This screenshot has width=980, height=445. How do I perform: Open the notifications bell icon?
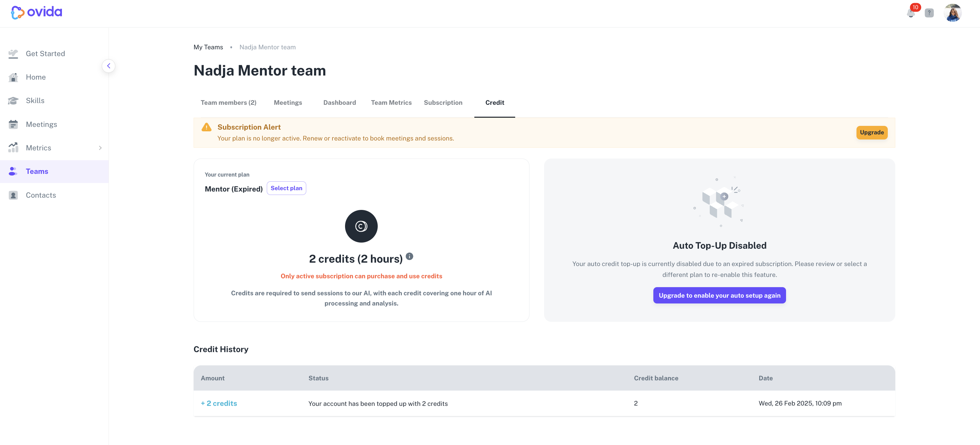pos(911,13)
